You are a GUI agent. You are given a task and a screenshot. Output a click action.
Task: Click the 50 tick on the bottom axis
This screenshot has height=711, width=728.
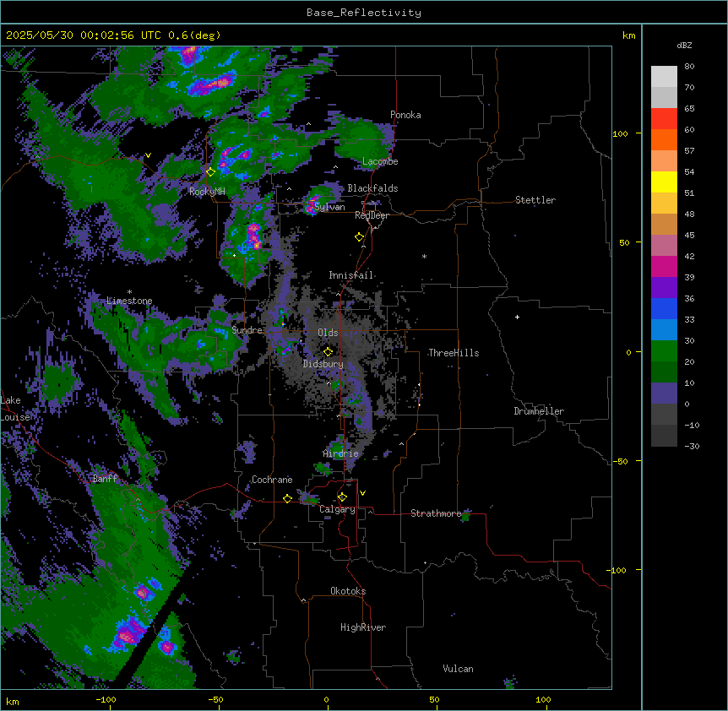[434, 699]
